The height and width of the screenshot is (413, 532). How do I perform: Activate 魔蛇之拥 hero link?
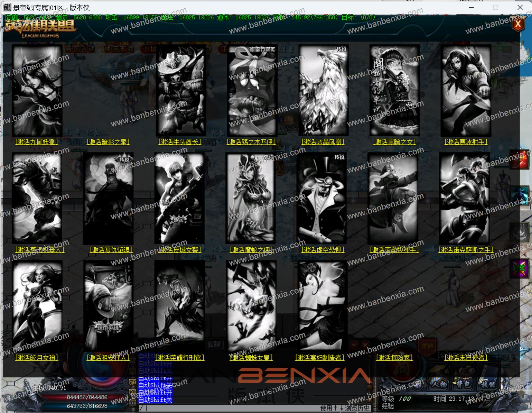tap(251, 250)
